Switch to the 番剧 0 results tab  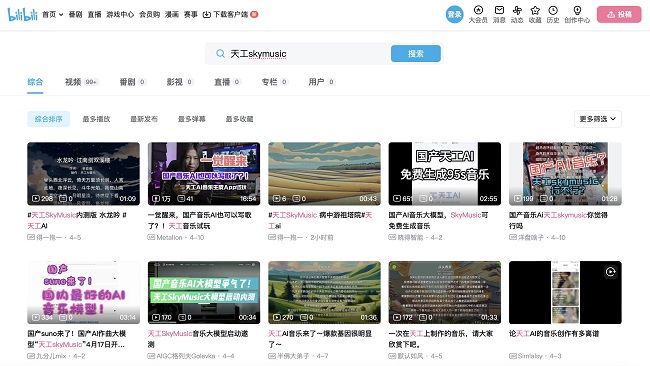click(133, 82)
